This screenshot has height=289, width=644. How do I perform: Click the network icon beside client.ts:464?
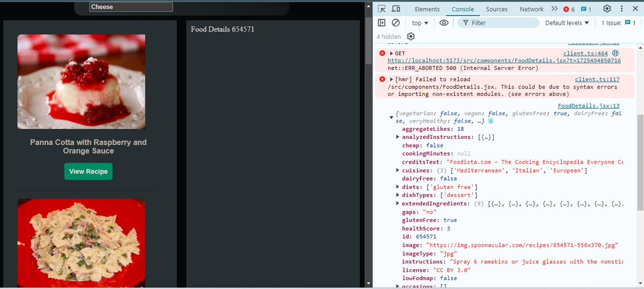(616, 53)
